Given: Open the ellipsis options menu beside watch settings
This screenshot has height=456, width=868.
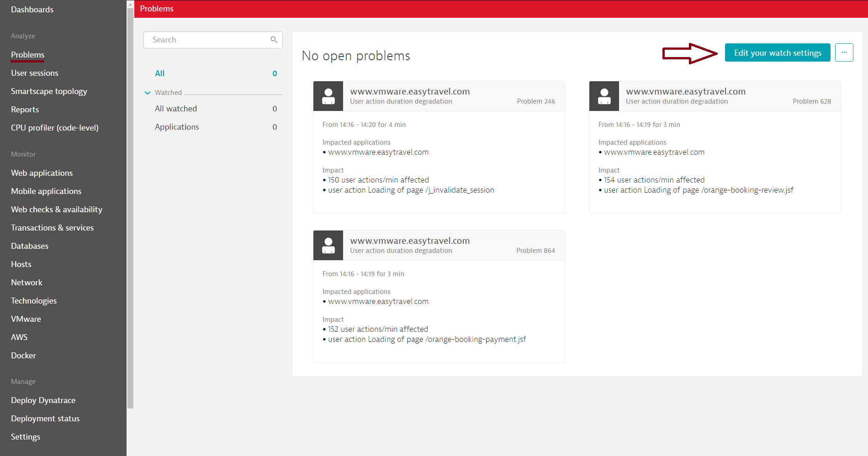Looking at the screenshot, I should (x=844, y=52).
